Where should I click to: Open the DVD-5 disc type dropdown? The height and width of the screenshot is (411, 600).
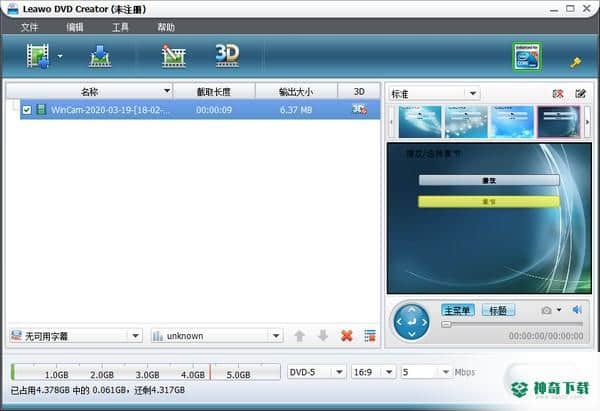(x=317, y=372)
